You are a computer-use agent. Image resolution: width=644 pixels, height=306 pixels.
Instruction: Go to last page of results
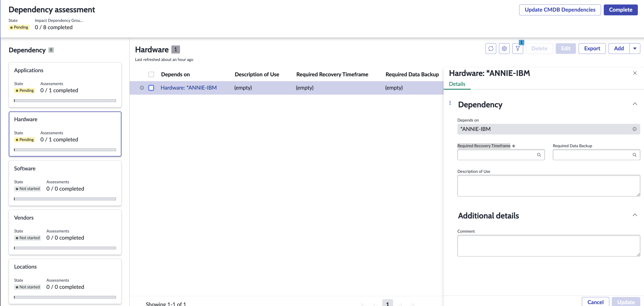click(x=412, y=304)
